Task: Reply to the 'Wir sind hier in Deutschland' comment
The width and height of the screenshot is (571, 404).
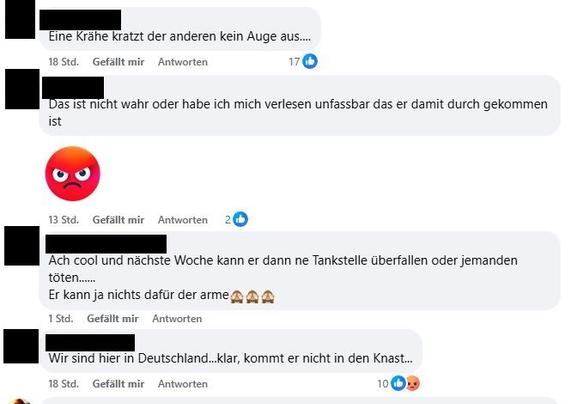Action: [x=183, y=384]
